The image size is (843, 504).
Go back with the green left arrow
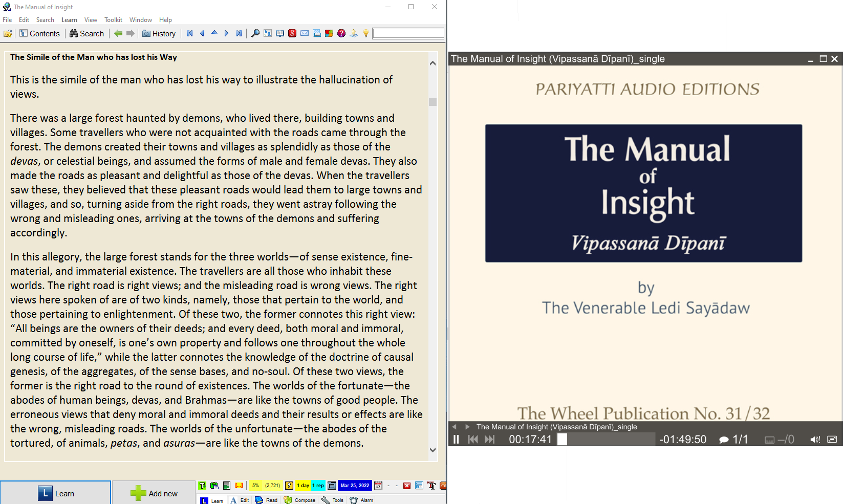pyautogui.click(x=118, y=33)
